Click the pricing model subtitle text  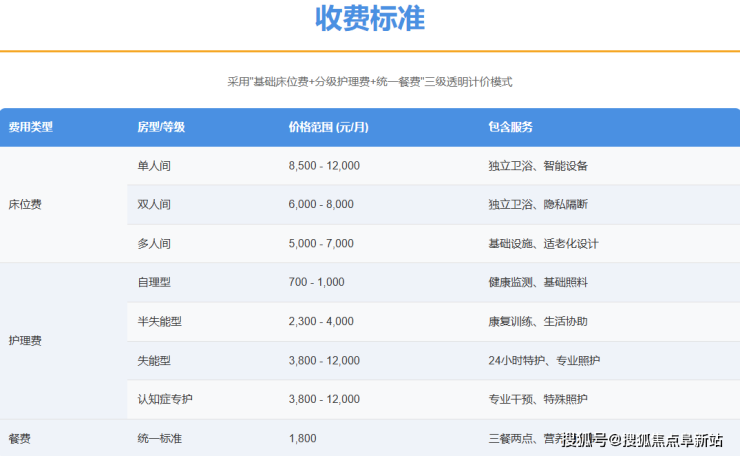click(369, 82)
